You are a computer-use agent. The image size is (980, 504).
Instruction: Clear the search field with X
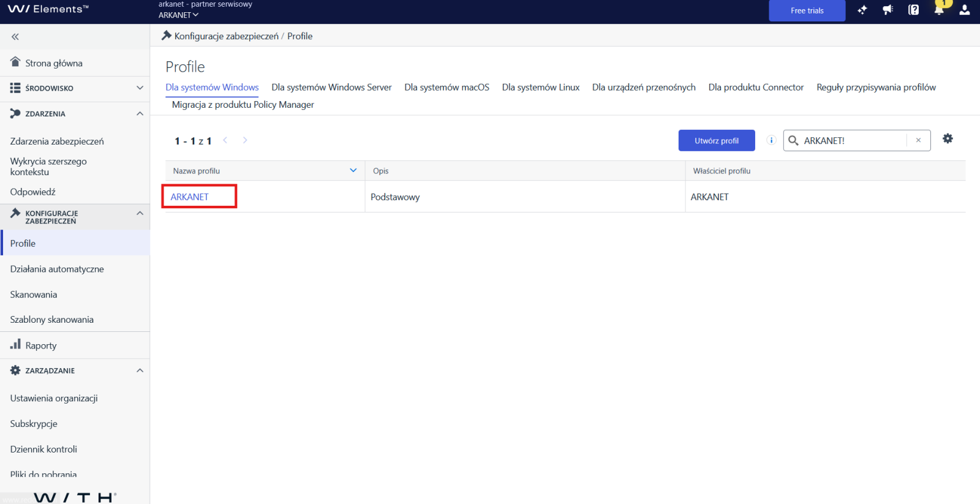[x=918, y=140]
